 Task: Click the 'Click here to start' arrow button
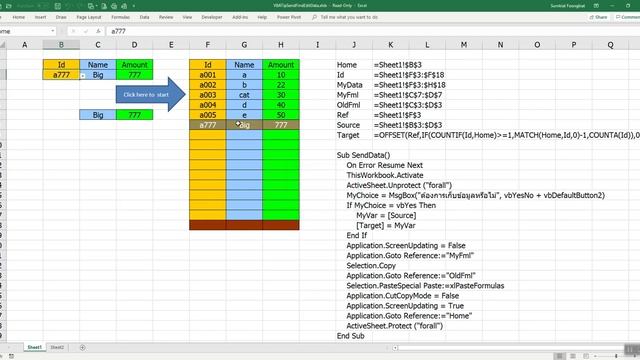(151, 94)
